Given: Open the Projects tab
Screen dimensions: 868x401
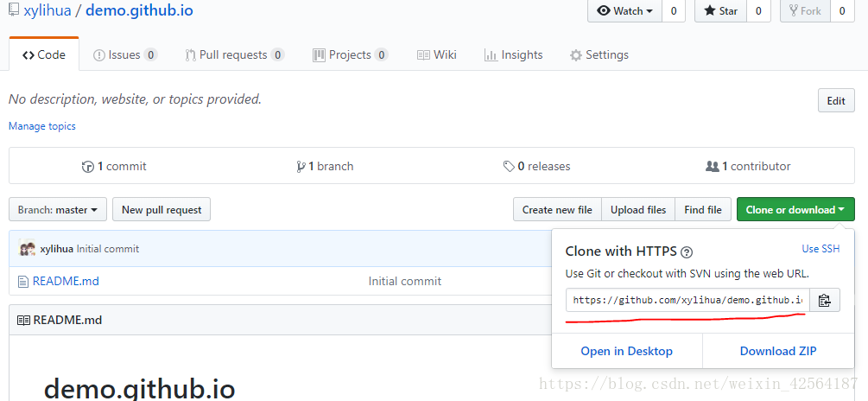Looking at the screenshot, I should click(x=350, y=54).
